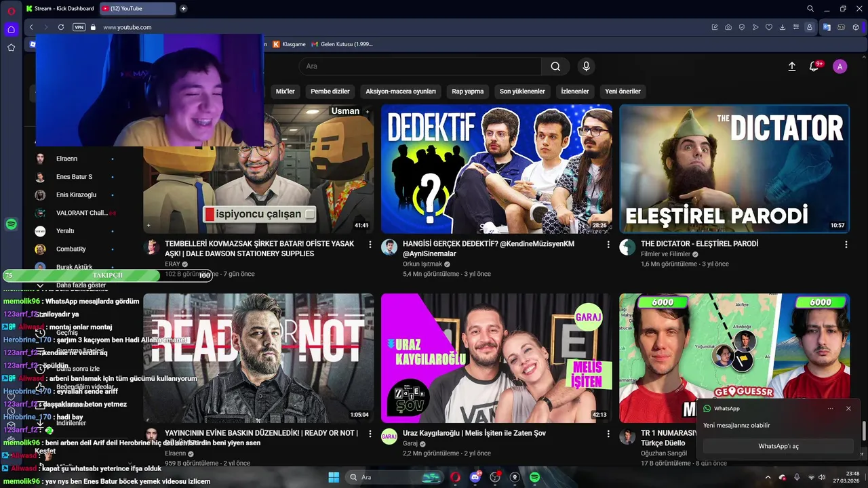
Task: Click the page vertical scrollbar thumb
Action: click(x=864, y=430)
